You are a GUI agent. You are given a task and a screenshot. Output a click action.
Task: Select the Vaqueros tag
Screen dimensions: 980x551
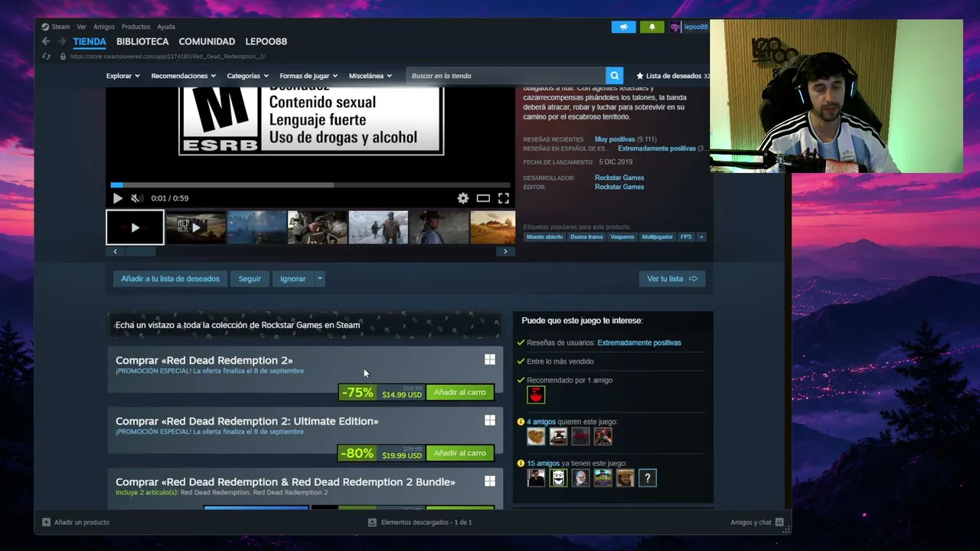pyautogui.click(x=622, y=237)
